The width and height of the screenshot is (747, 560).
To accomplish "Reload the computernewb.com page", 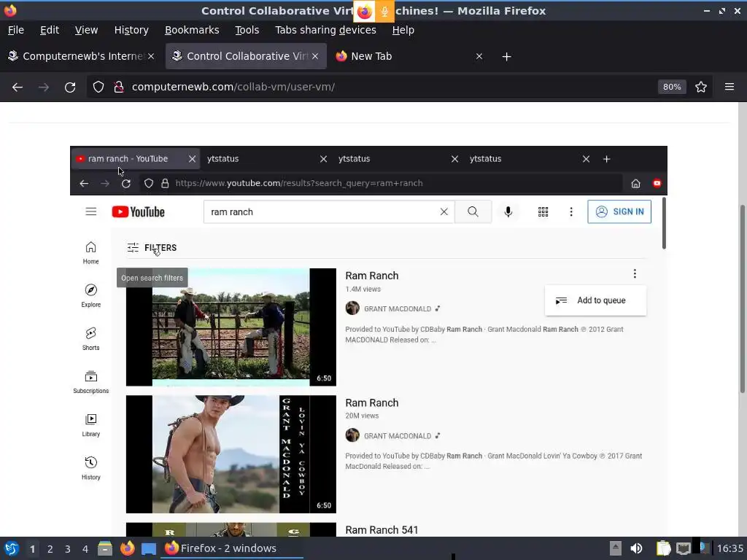I will click(x=70, y=87).
